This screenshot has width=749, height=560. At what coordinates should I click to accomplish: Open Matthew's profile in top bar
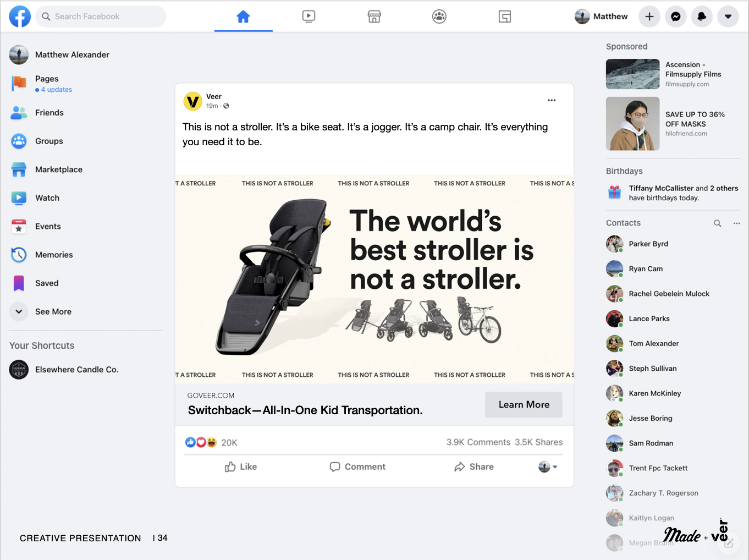click(602, 17)
